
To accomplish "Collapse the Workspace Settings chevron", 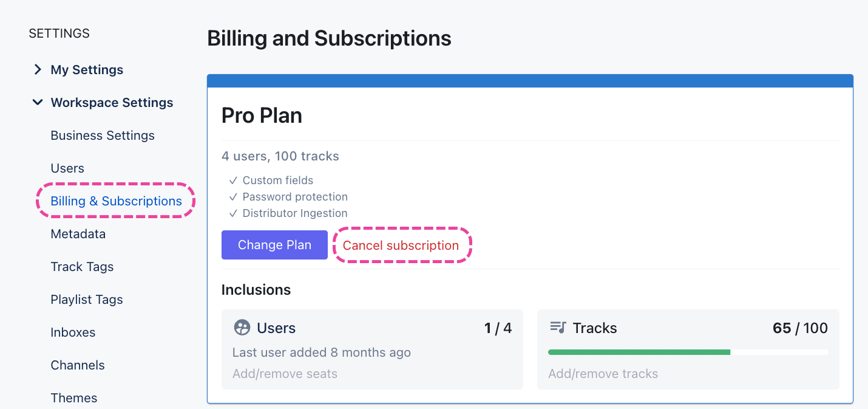I will pyautogui.click(x=38, y=103).
